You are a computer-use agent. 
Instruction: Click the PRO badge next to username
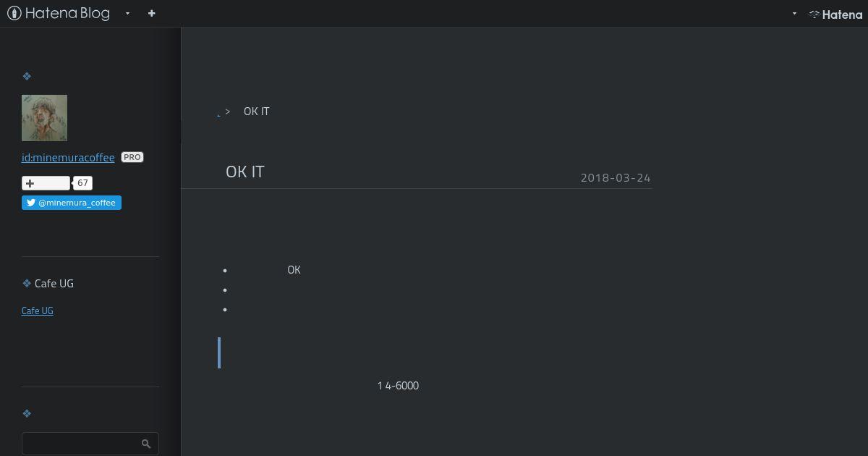click(x=132, y=157)
